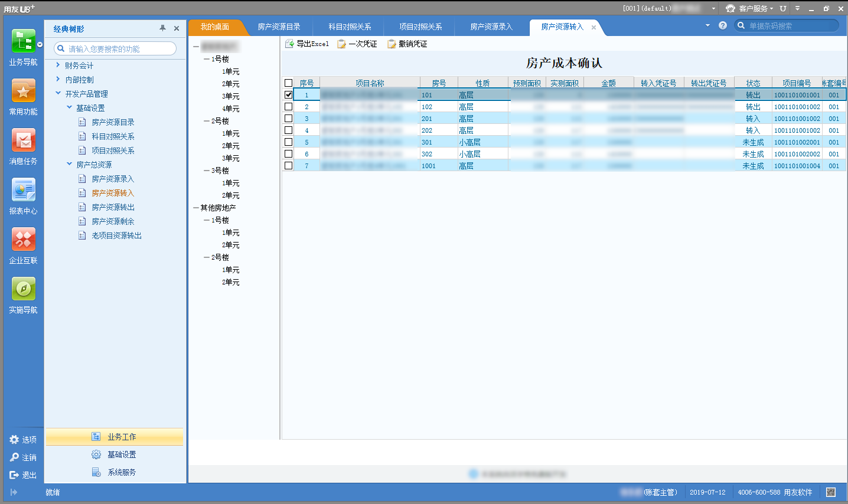
Task: Click the 系统服务 icon
Action: [x=96, y=472]
